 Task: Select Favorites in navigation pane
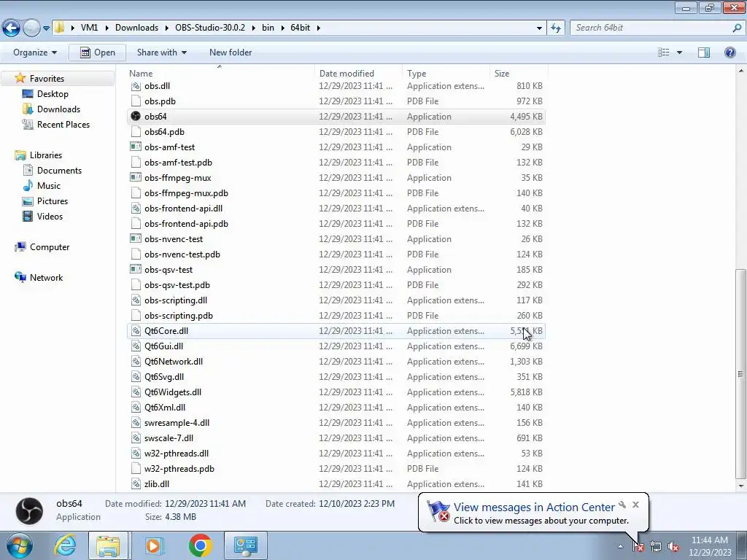tap(47, 79)
